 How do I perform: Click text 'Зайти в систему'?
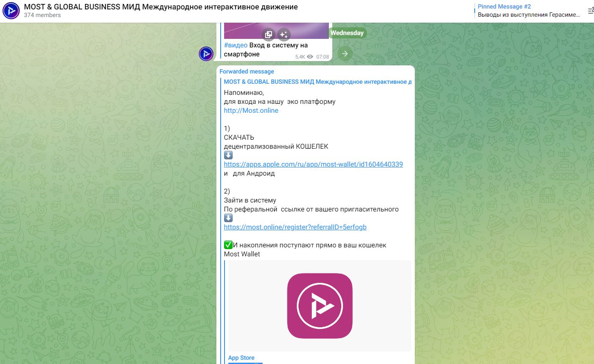coord(250,200)
